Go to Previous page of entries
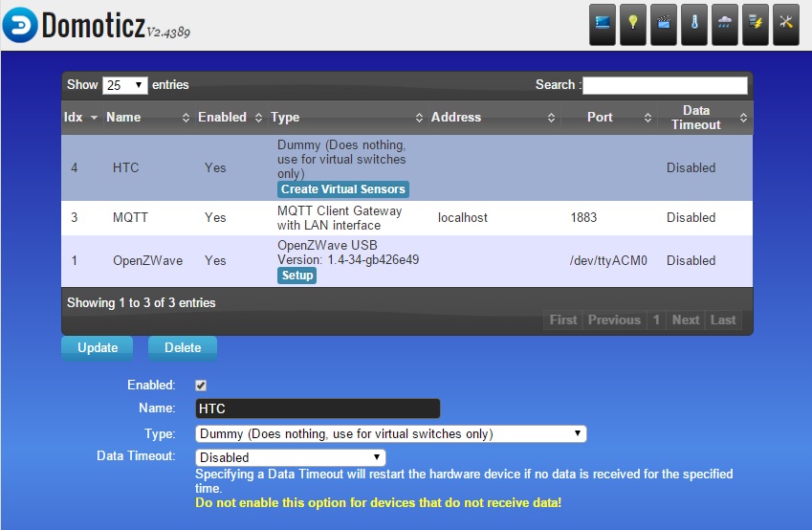 (614, 320)
